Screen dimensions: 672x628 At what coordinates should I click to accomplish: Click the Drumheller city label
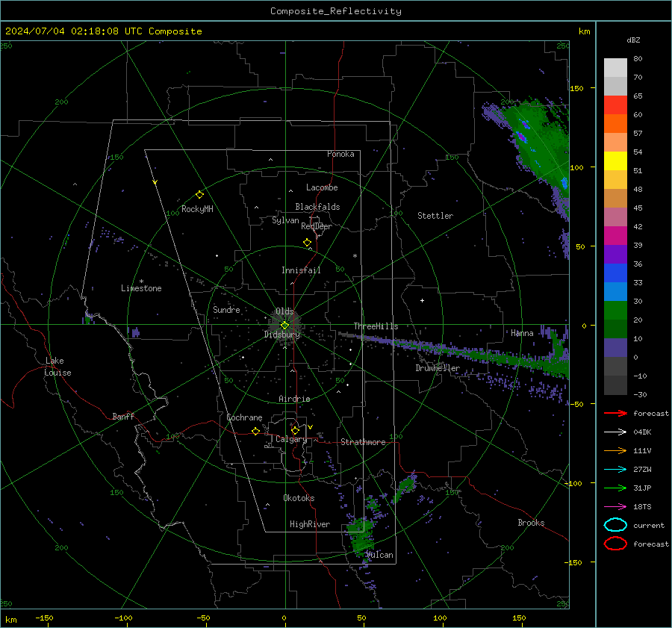tap(438, 368)
